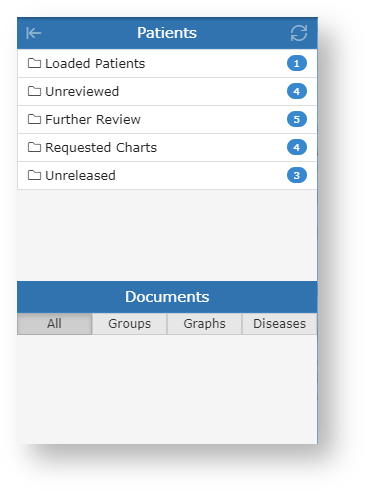Viewport: 366px width, 492px height.
Task: Refresh the Patients list
Action: pyautogui.click(x=299, y=33)
